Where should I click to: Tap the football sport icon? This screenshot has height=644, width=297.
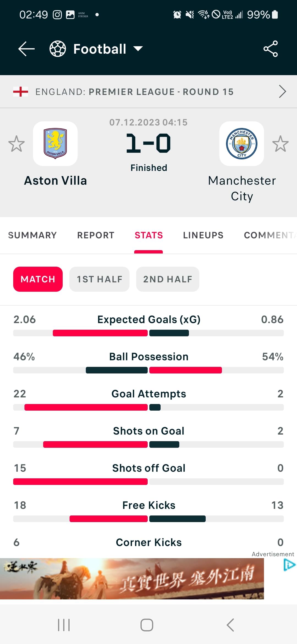[x=57, y=49]
